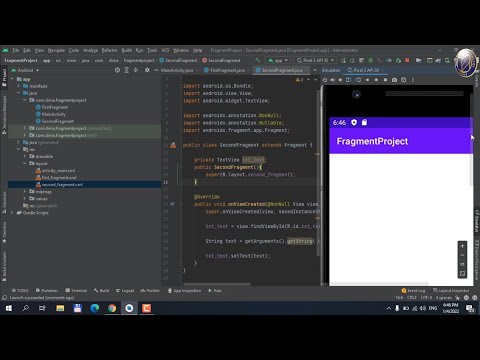480x360 pixels.
Task: Click the emulator rotate right icon
Action: pyautogui.click(x=358, y=80)
